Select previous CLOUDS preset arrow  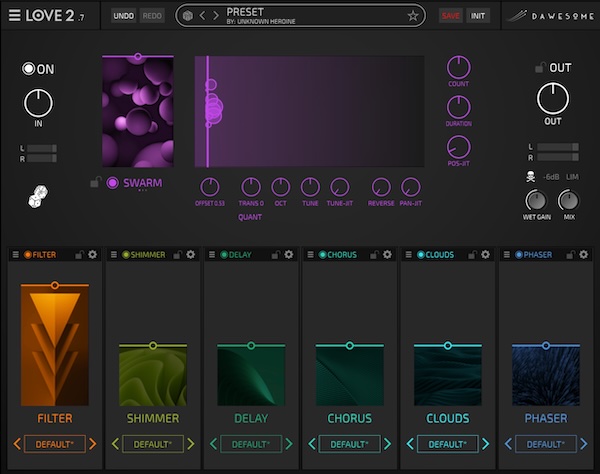click(410, 444)
